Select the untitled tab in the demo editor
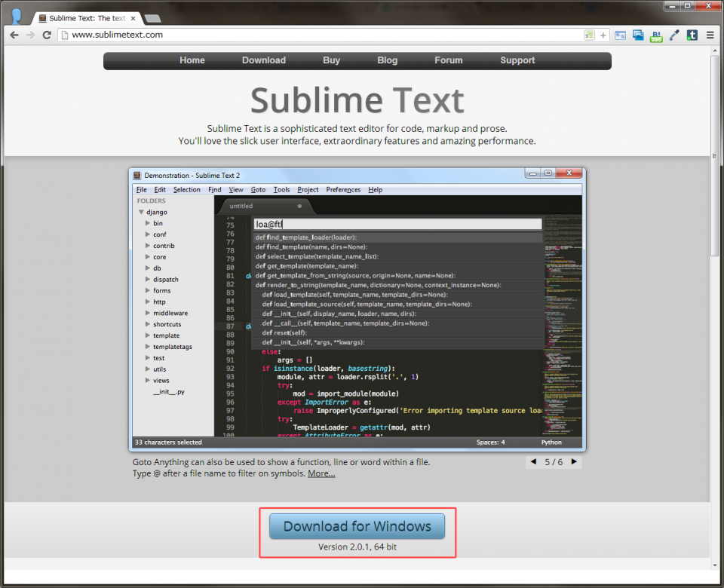 click(265, 206)
